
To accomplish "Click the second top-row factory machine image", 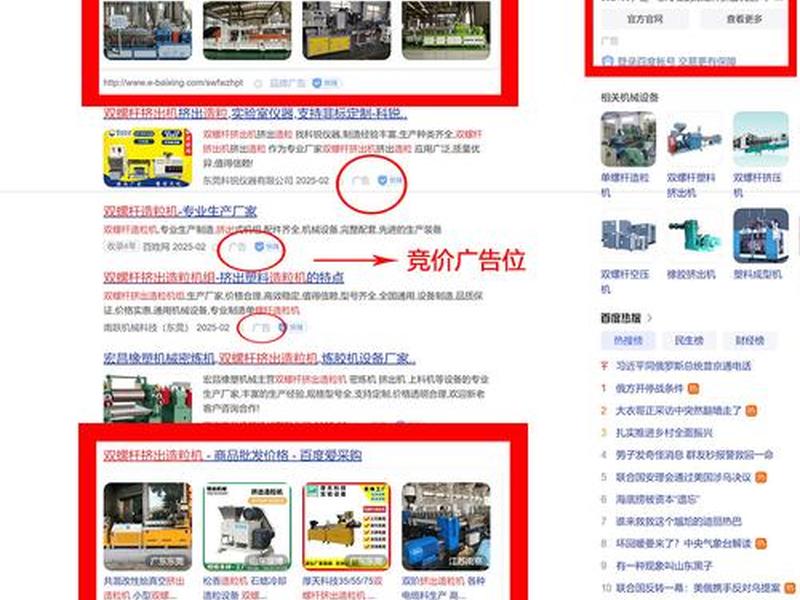I will [x=247, y=30].
